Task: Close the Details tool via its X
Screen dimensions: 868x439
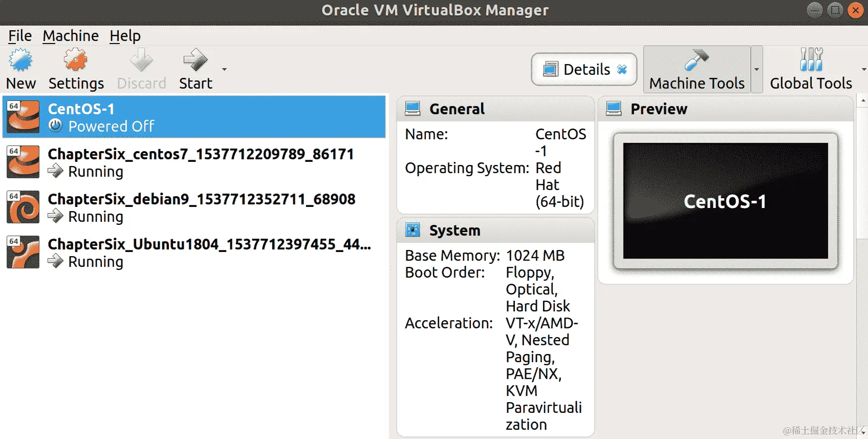Action: click(622, 69)
